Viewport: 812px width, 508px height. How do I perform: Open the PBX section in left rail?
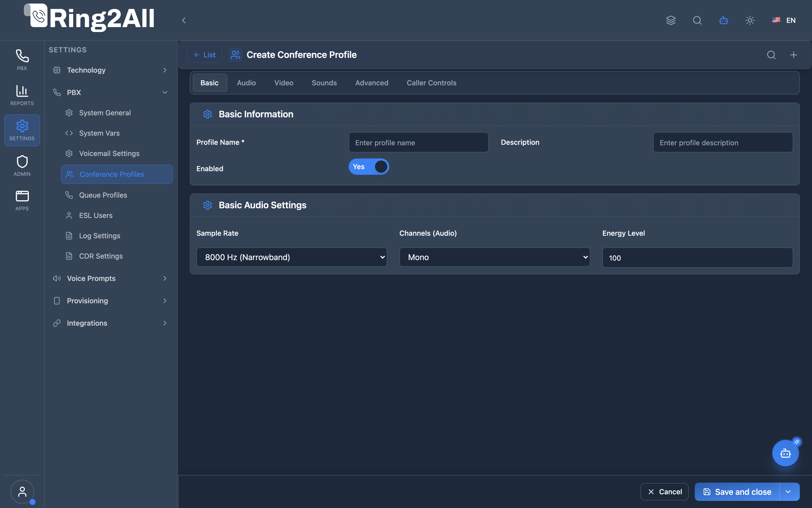click(22, 60)
